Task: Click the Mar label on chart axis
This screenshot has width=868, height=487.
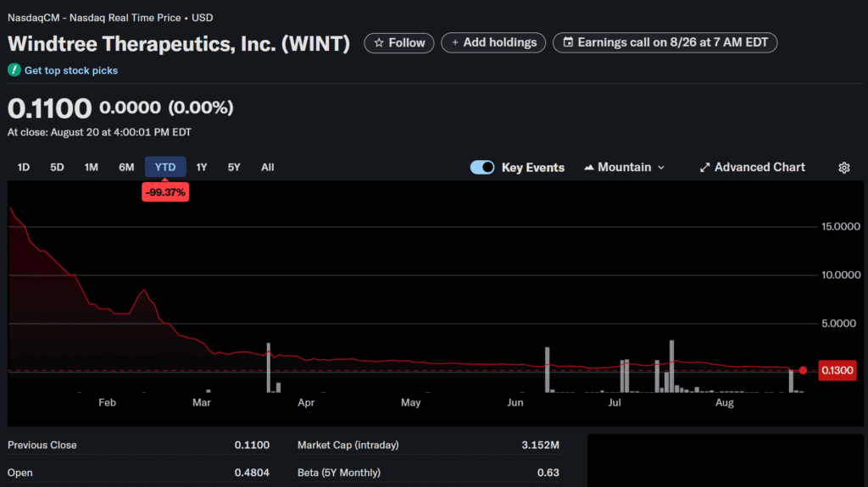Action: click(202, 402)
